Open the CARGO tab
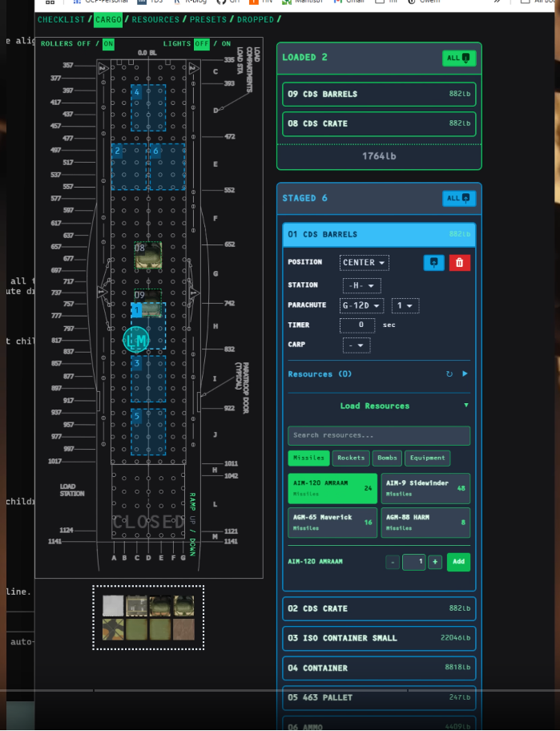 click(108, 19)
